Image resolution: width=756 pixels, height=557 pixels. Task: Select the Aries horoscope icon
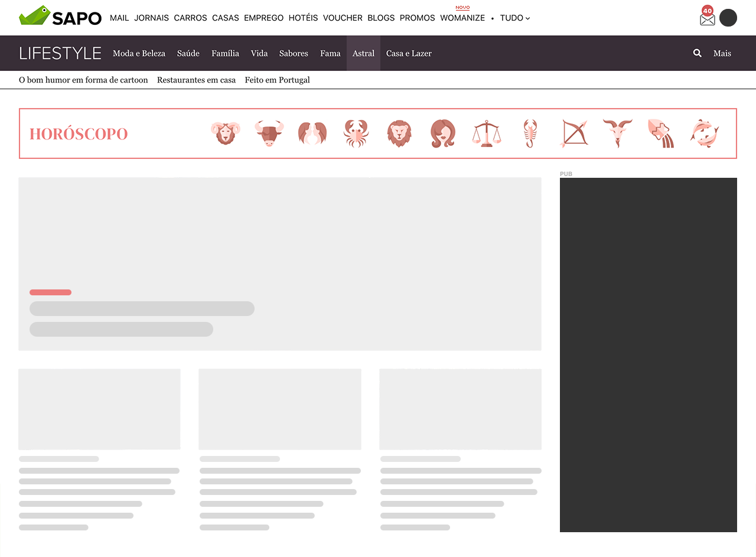click(x=225, y=133)
